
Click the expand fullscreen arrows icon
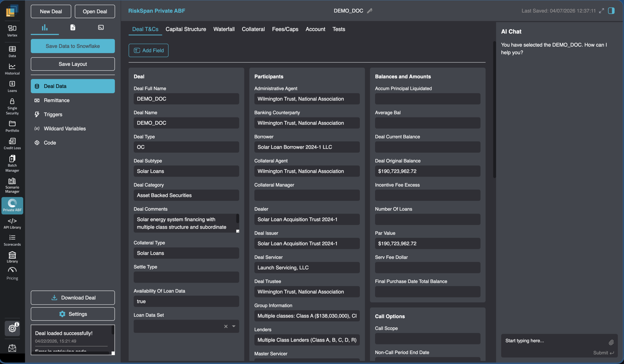click(x=601, y=11)
